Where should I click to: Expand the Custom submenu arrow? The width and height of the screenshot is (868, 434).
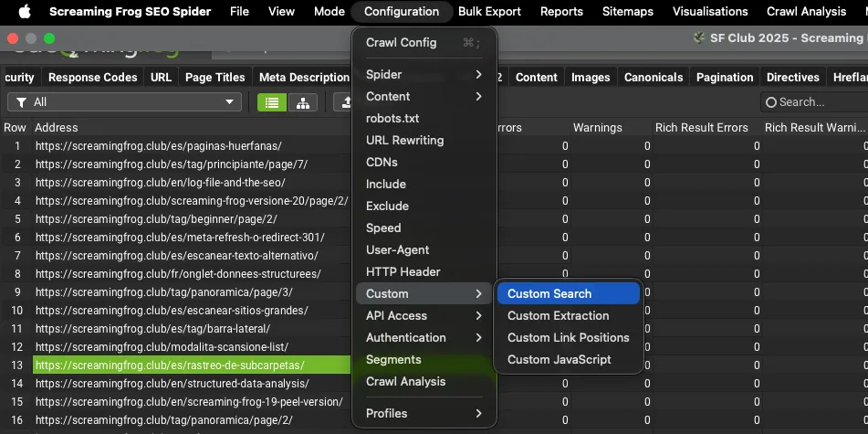click(479, 294)
